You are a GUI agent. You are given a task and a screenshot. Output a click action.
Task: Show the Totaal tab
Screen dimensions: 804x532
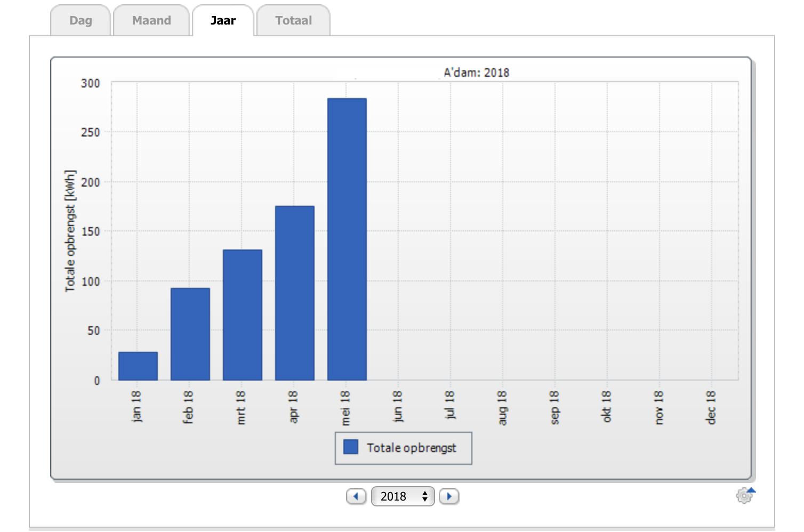[x=293, y=21]
